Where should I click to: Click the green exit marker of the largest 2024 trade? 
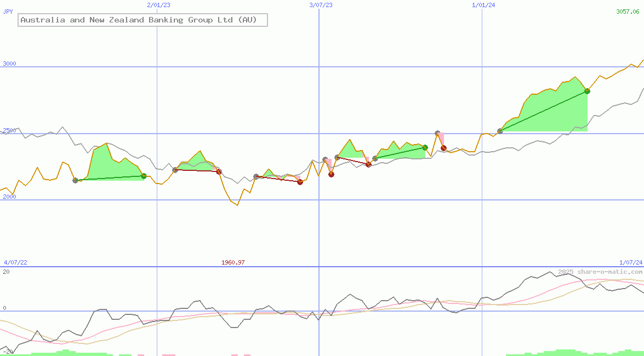tap(588, 91)
